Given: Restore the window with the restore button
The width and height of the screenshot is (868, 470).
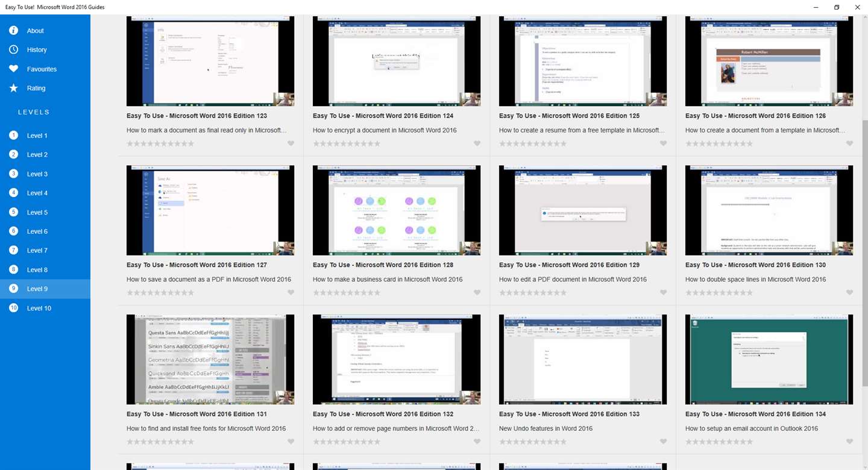Looking at the screenshot, I should (837, 7).
